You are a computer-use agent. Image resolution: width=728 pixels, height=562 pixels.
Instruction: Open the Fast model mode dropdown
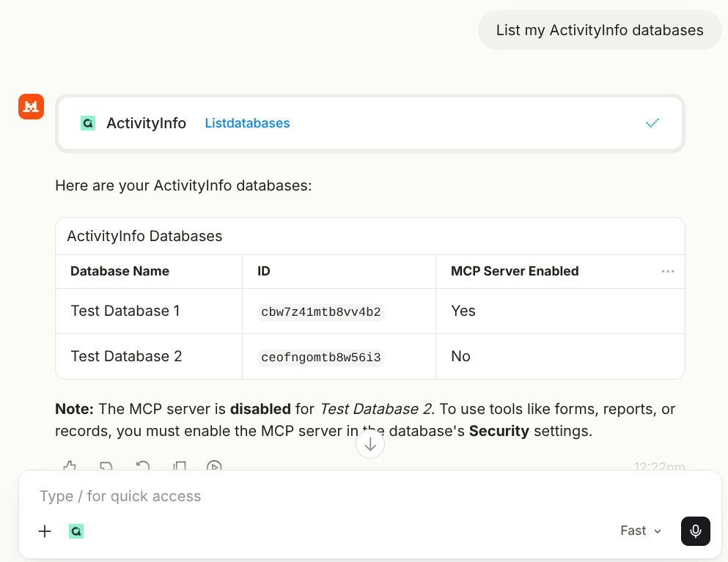(641, 530)
